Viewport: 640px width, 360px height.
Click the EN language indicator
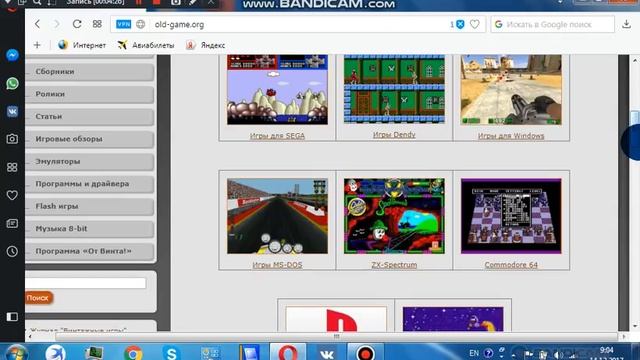point(473,353)
